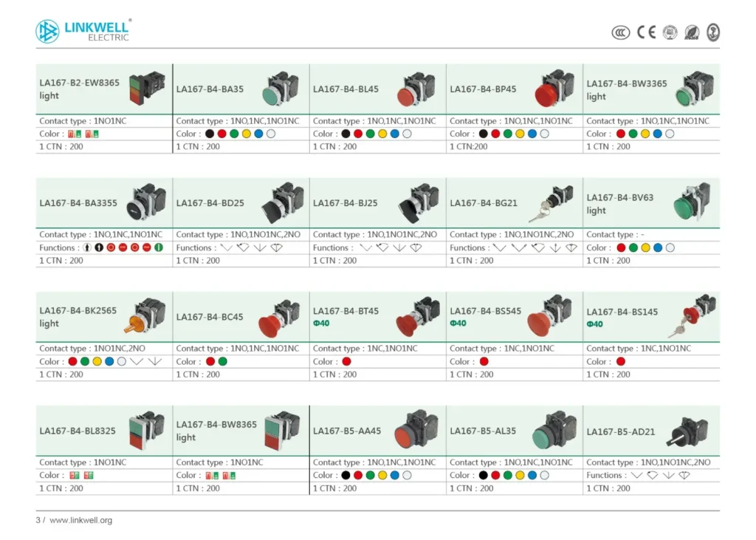Pick the red color dot for LA167-B4-BS145

[621, 361]
